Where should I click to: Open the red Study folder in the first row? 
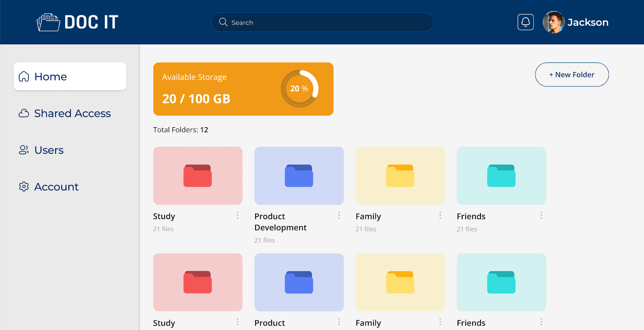point(198,175)
